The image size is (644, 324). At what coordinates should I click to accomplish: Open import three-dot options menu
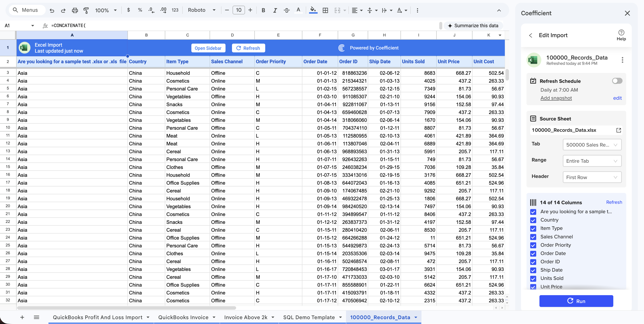coord(622,60)
